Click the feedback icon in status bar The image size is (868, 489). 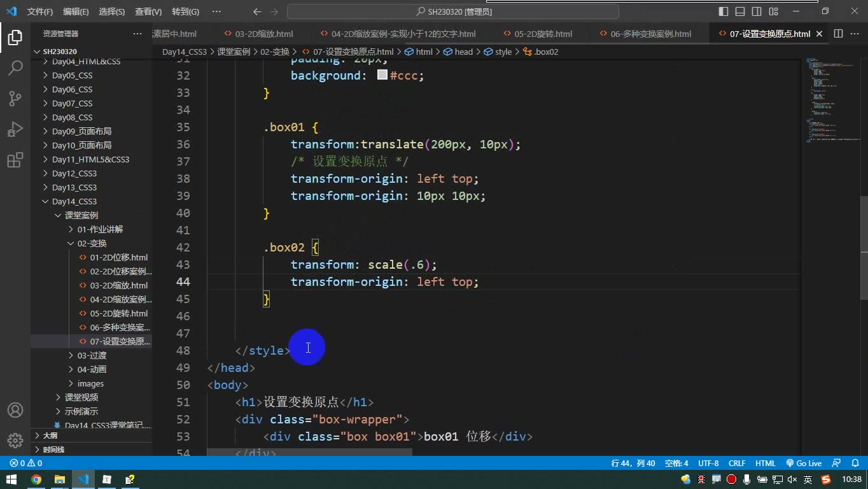click(836, 464)
